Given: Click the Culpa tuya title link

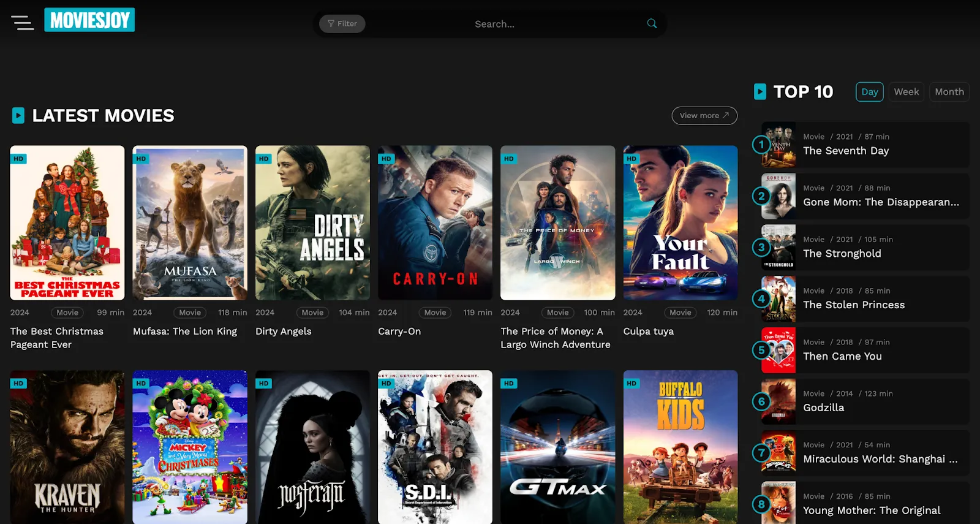Looking at the screenshot, I should point(649,332).
